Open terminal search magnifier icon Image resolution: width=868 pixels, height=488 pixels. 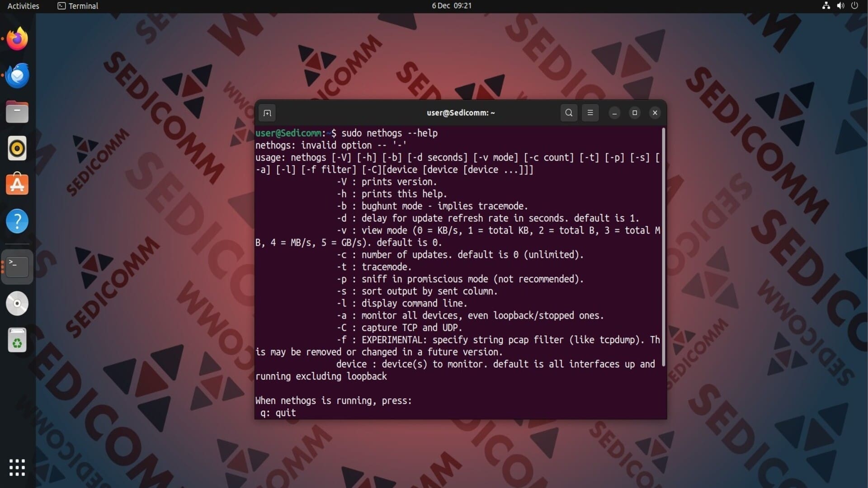[569, 113]
